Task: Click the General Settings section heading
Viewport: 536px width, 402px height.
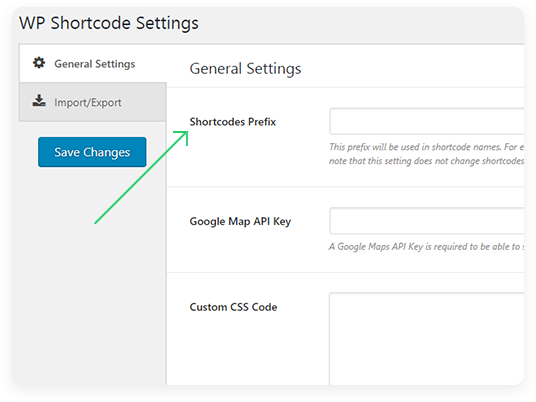Action: (245, 69)
